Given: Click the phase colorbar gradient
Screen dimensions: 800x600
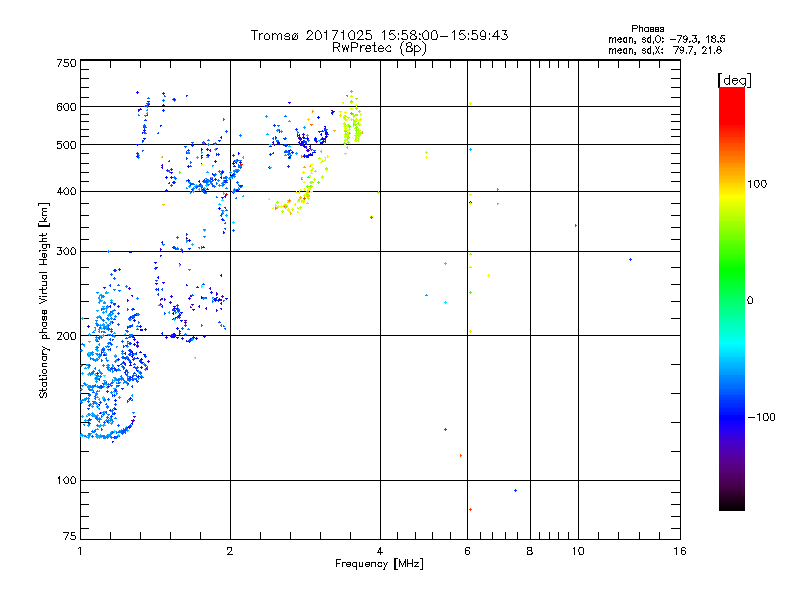Looking at the screenshot, I should (x=732, y=298).
